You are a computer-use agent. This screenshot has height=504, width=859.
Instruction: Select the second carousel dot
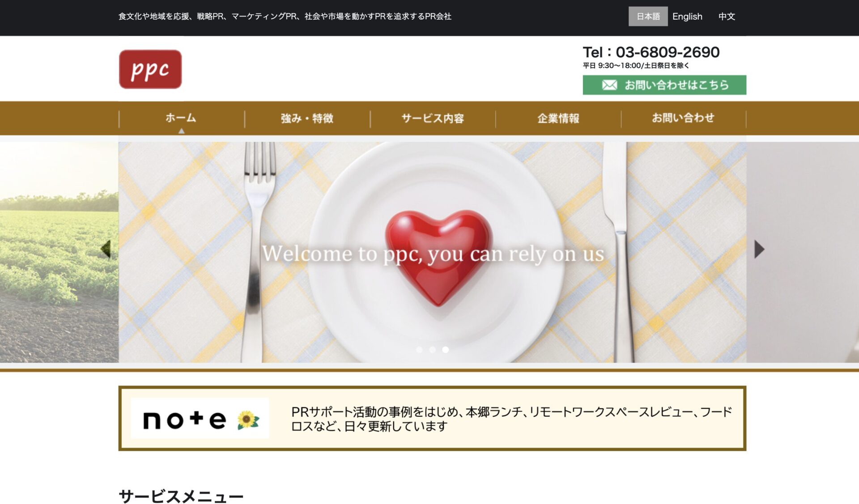[432, 350]
